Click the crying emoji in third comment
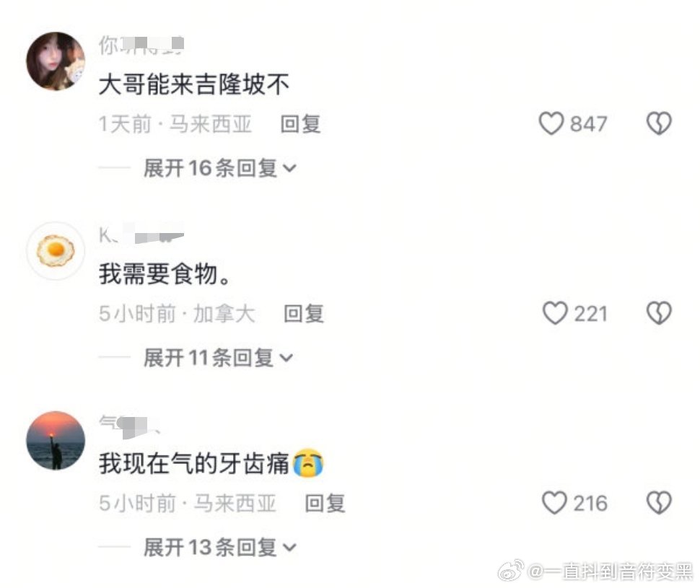 coord(308,462)
